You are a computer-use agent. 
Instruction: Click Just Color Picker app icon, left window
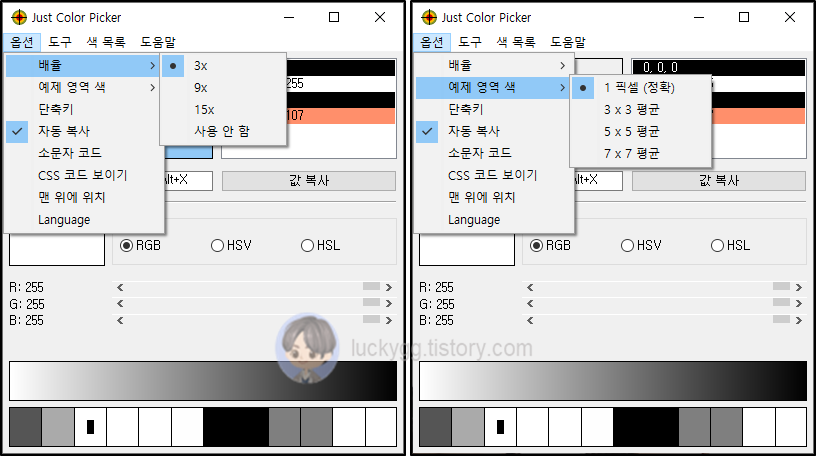(x=19, y=17)
